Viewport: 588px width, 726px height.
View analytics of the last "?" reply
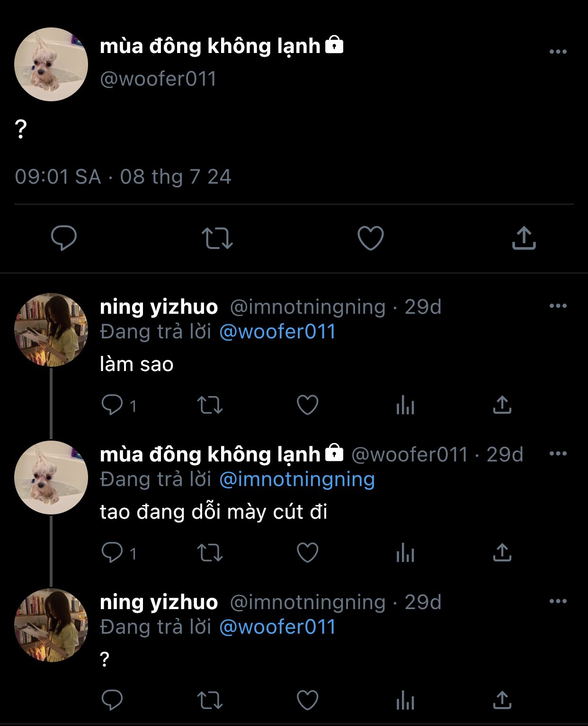tap(405, 700)
